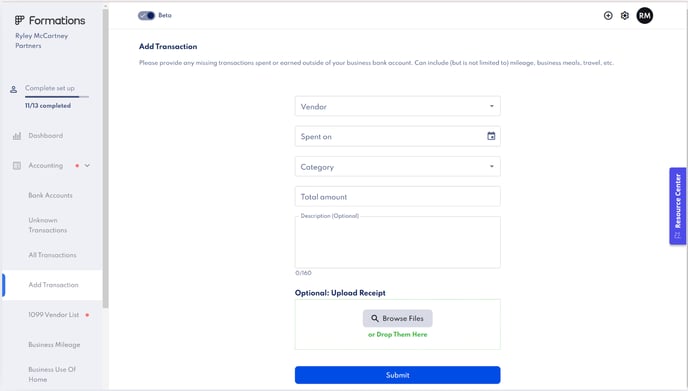Open Unknown Transactions menu item
Viewport: 688px width, 391px height.
coord(48,225)
